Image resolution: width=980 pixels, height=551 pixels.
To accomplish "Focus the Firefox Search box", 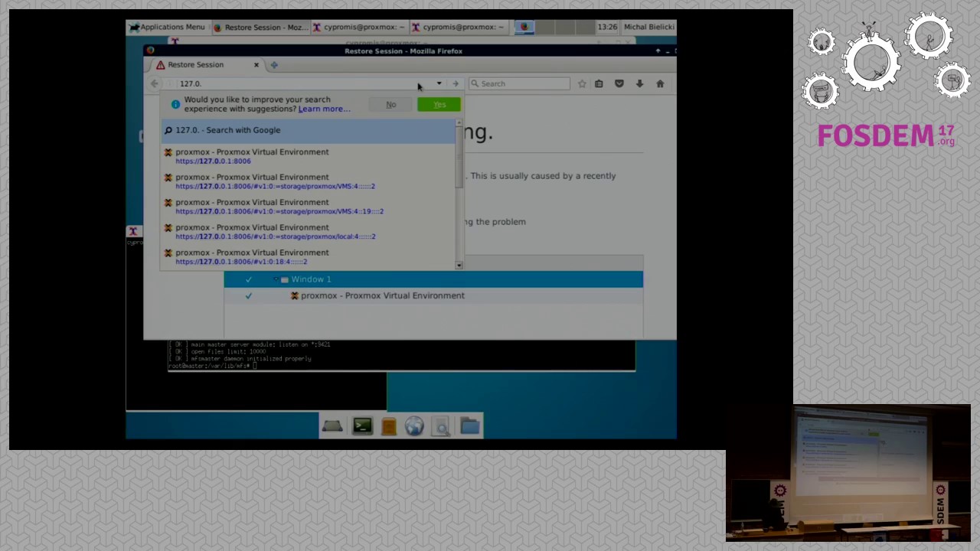I will coord(519,83).
